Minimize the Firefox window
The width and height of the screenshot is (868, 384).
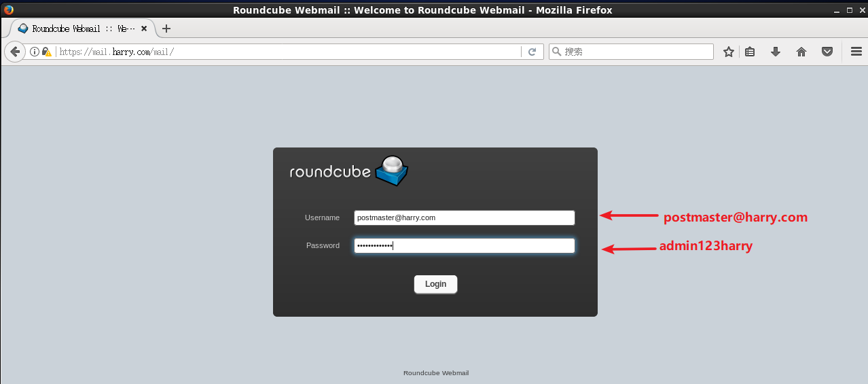(835, 10)
